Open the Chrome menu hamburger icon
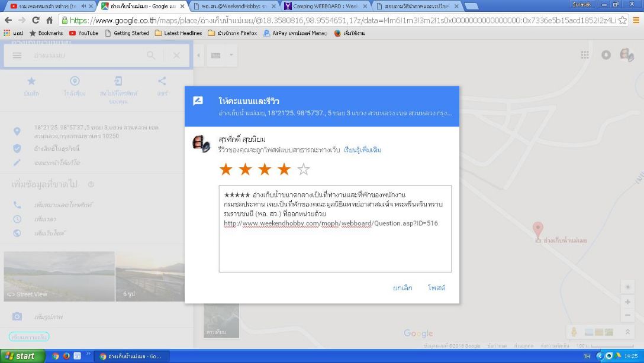This screenshot has height=363, width=644. pyautogui.click(x=636, y=20)
